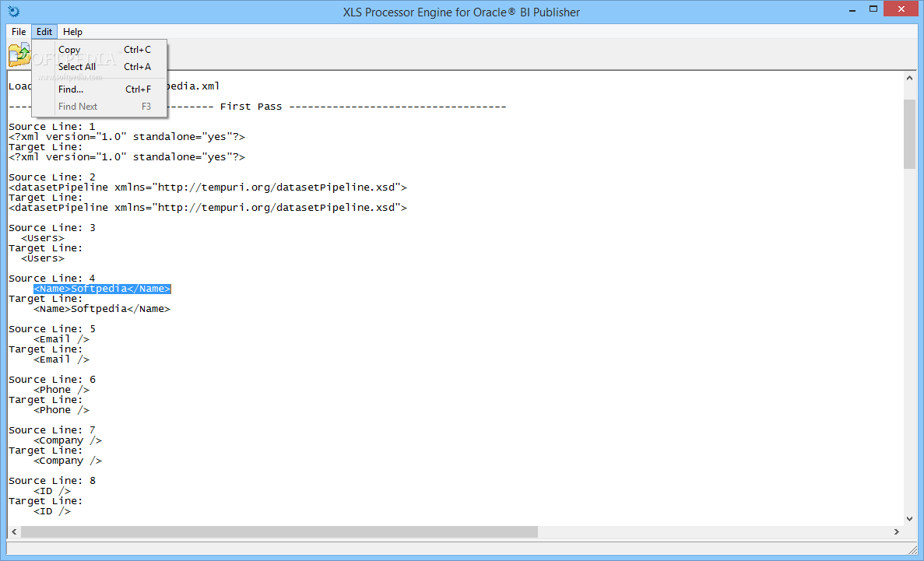Click the <Phone /> line under Source Line 6
The width and height of the screenshot is (924, 561).
click(x=61, y=390)
